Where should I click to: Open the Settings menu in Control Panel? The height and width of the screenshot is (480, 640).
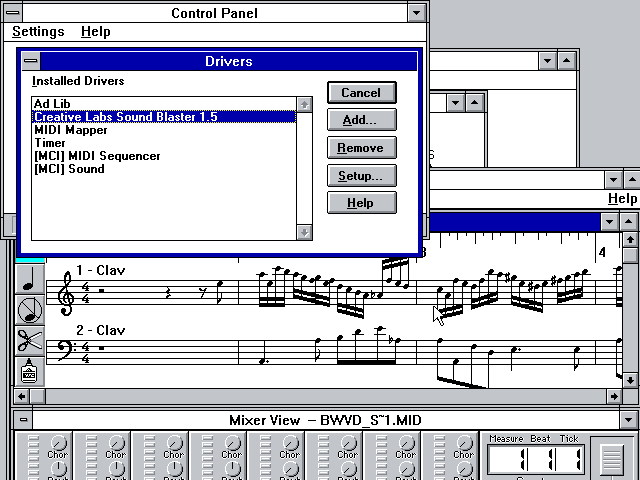38,31
